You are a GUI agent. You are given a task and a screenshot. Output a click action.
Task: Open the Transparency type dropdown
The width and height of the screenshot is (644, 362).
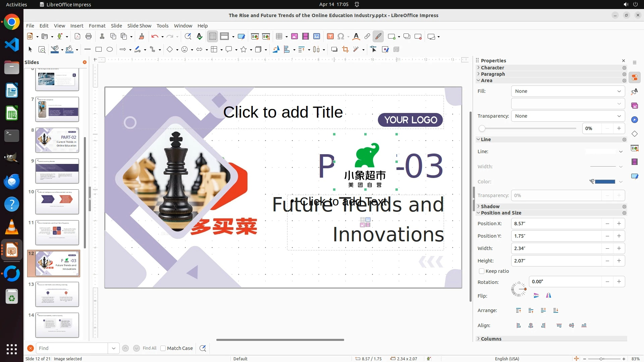(568, 116)
